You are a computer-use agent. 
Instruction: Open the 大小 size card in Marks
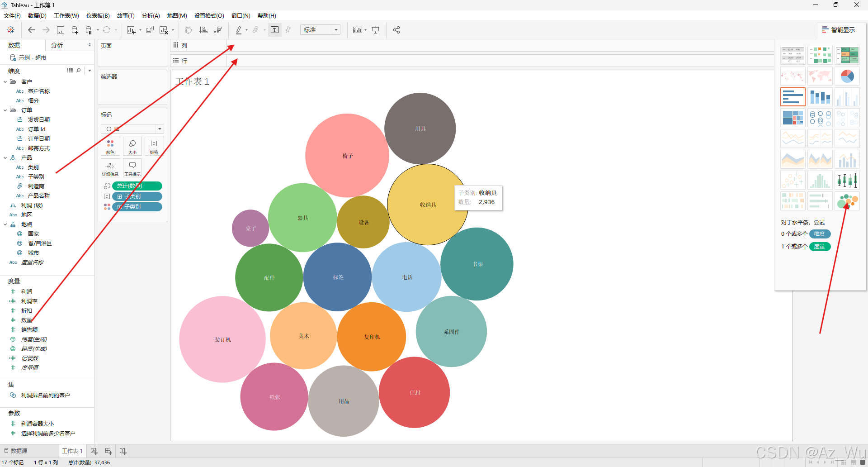pos(132,147)
